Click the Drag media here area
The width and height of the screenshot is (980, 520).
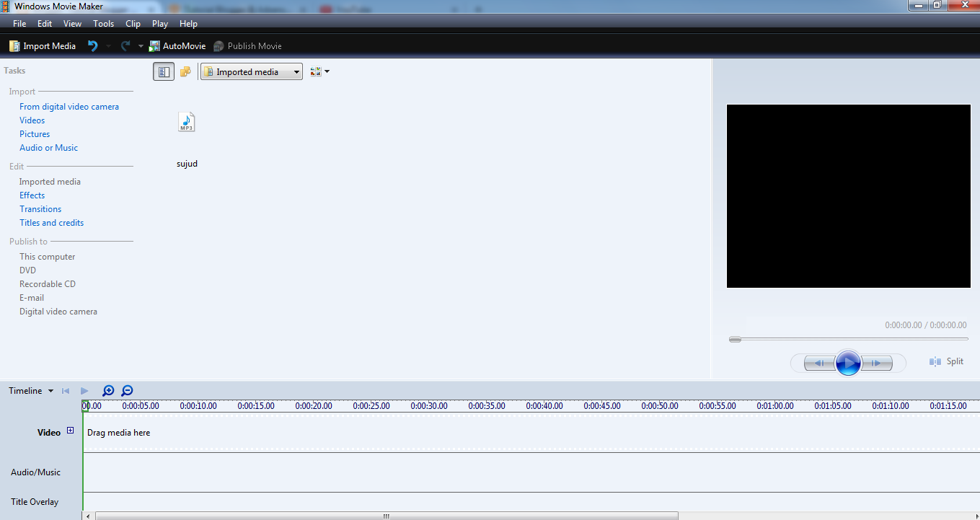(x=119, y=433)
